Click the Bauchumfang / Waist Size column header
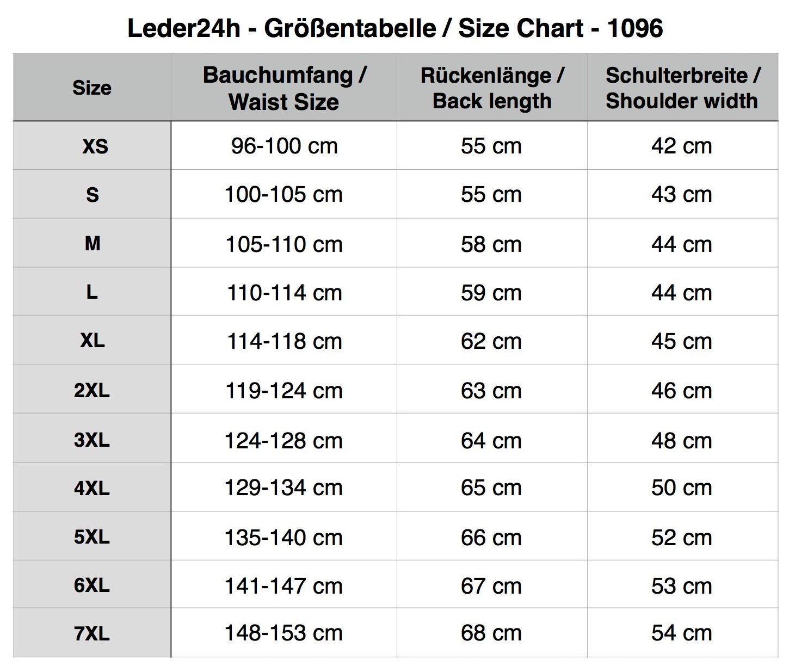The image size is (789, 672). click(x=284, y=88)
